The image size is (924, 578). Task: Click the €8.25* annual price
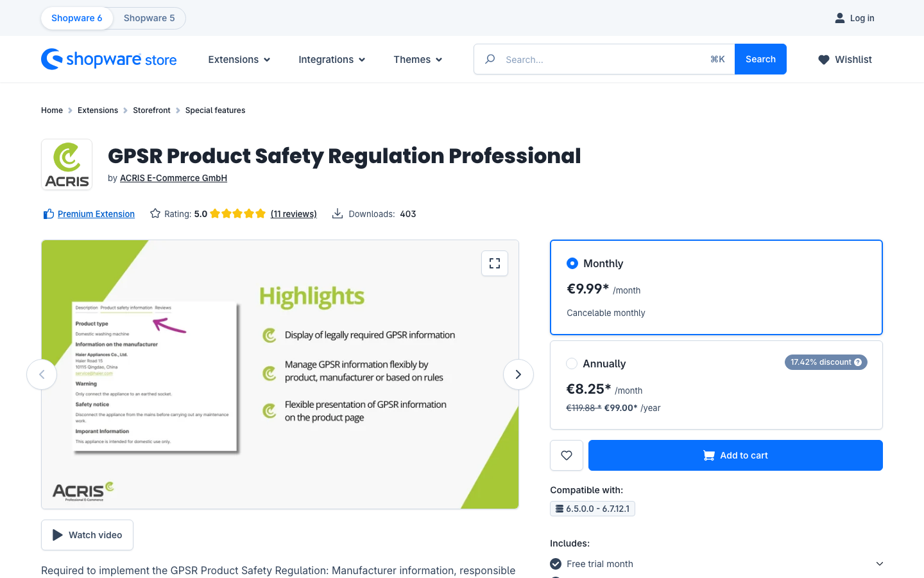[x=588, y=389]
